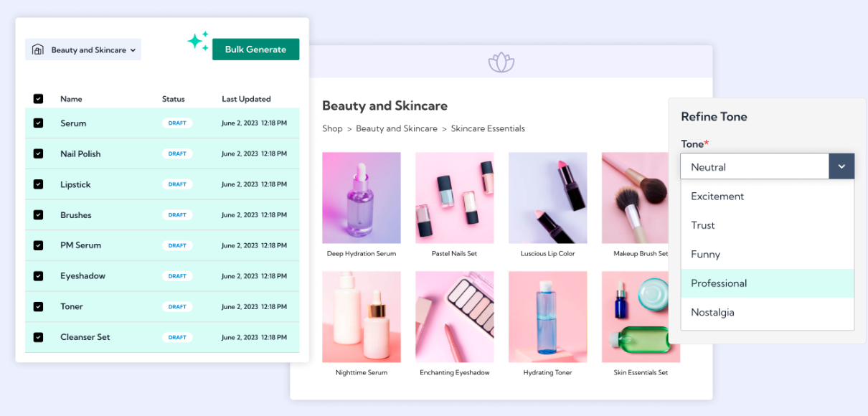
Task: Click the Brushes product name
Action: click(x=76, y=215)
